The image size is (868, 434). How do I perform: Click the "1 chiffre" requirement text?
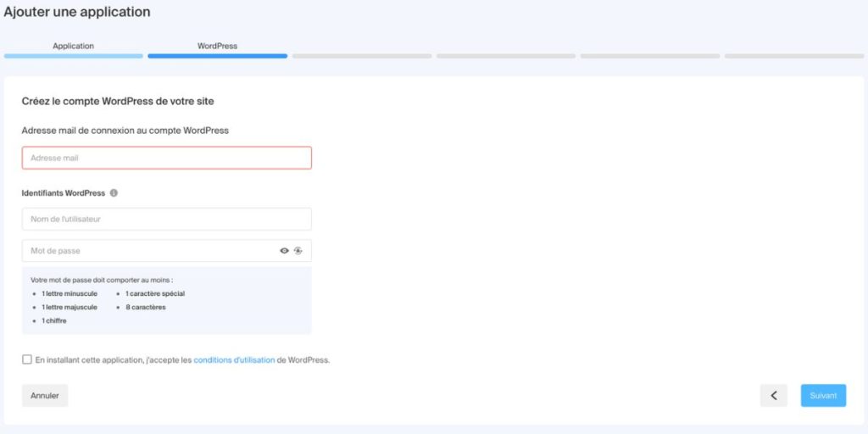pyautogui.click(x=53, y=320)
